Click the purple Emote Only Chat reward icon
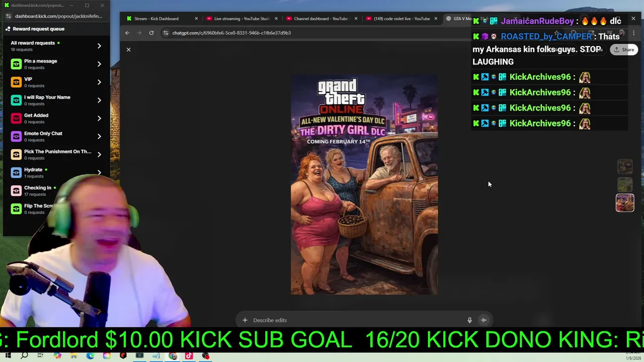Image resolution: width=644 pixels, height=362 pixels. (16, 136)
